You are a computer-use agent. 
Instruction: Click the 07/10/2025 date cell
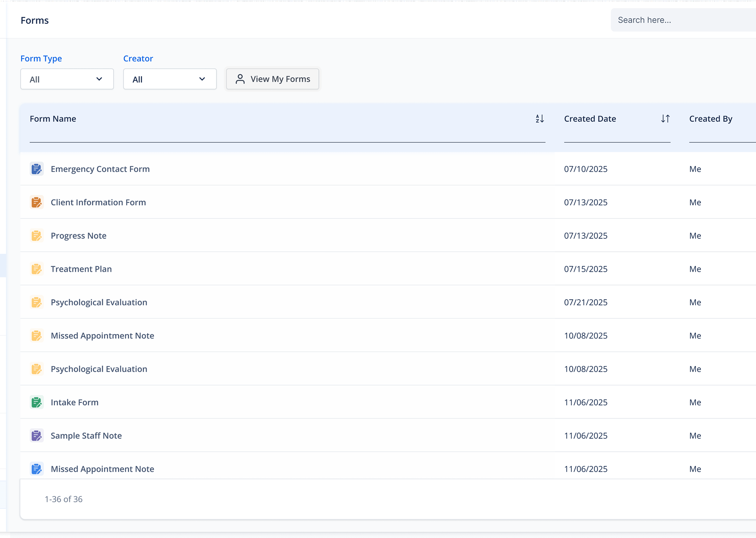[x=586, y=169]
